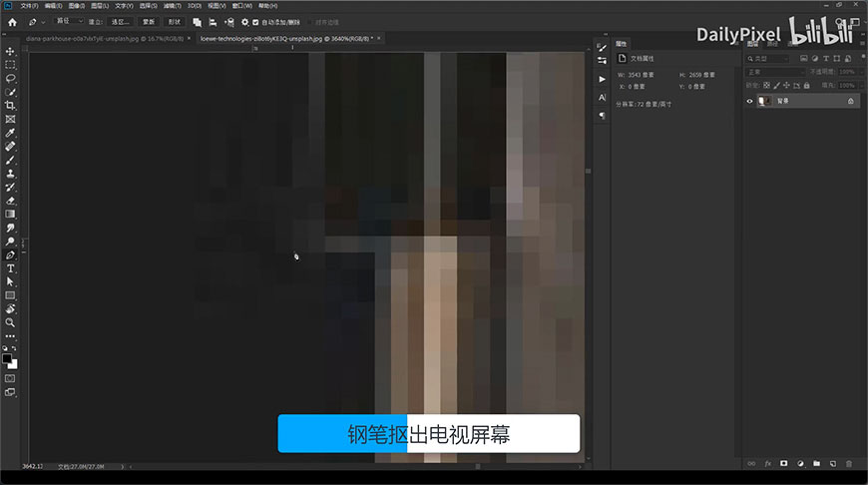868x485 pixels.
Task: Switch to diana-parkhouse document tab
Action: click(x=104, y=39)
